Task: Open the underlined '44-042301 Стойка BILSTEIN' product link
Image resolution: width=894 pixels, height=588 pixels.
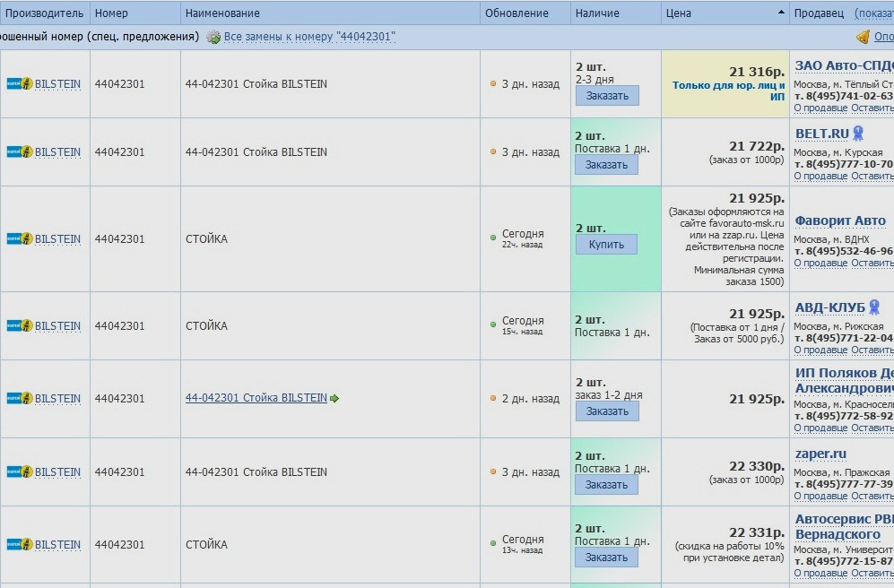Action: 256,398
